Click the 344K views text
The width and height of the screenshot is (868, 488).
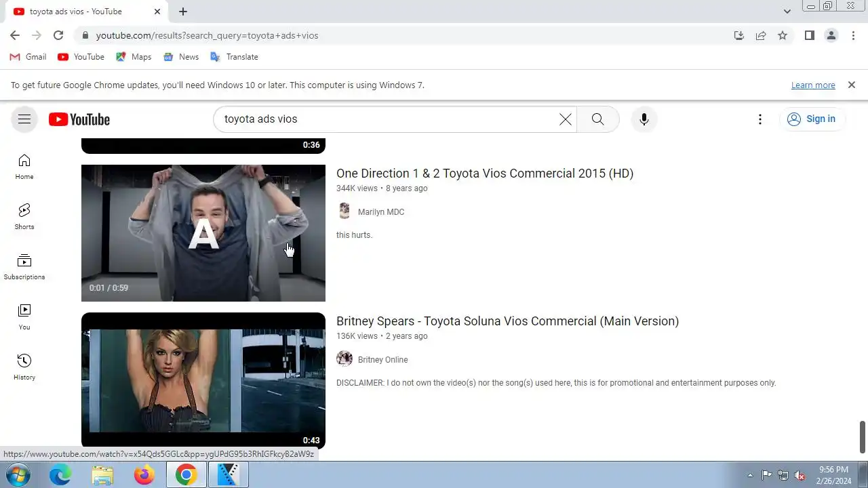point(357,188)
